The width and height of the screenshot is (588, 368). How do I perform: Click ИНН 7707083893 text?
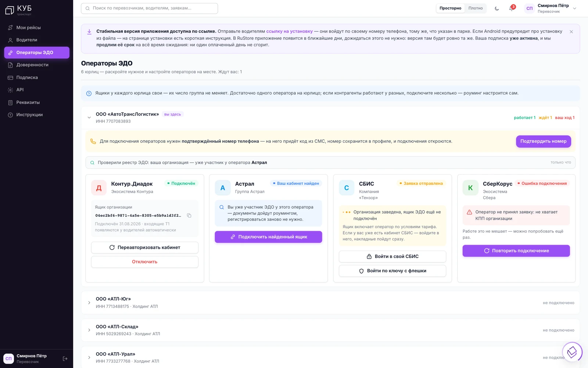(x=113, y=121)
